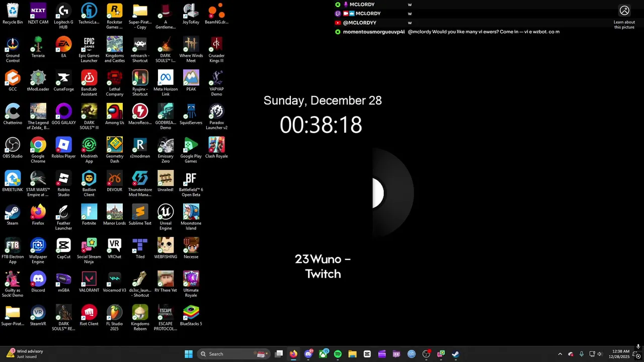The width and height of the screenshot is (644, 362).
Task: Click the momentousmorgueuvp4i chat message
Action: (447, 32)
